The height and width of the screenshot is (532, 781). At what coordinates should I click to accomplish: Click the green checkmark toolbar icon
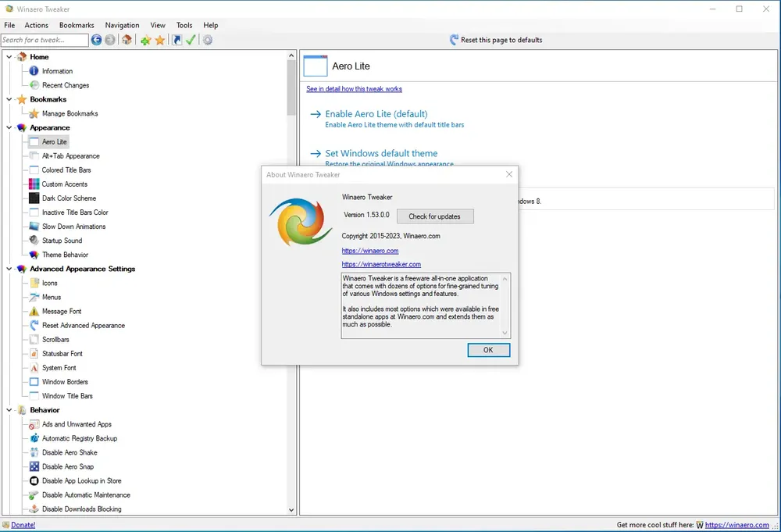coord(191,40)
